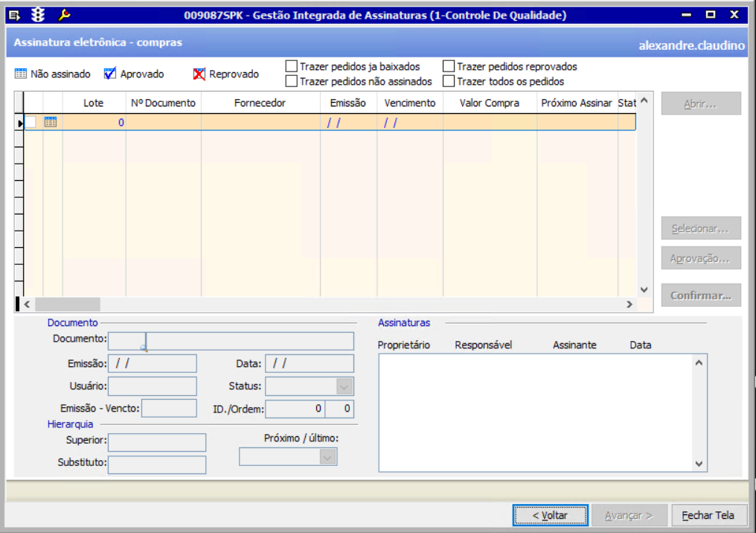
Task: Click the Fechar Tela button
Action: click(x=708, y=515)
